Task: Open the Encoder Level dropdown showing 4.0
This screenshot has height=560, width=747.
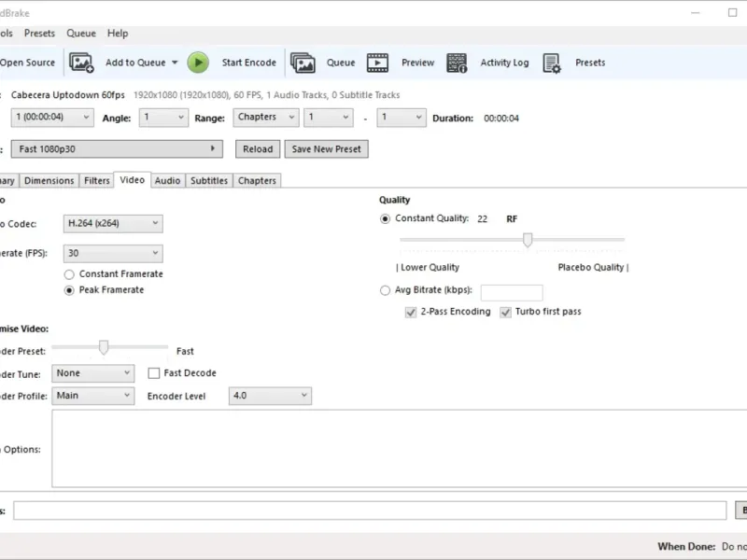Action: pos(270,396)
